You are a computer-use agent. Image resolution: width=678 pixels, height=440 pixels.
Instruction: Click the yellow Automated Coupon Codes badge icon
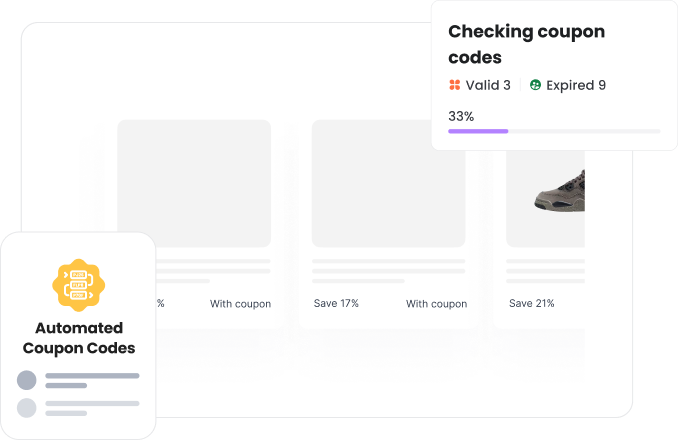(78, 284)
